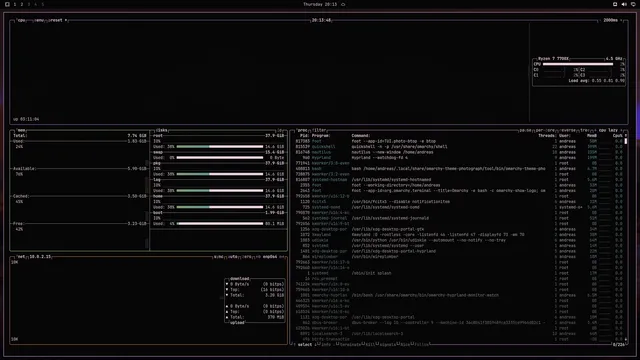This screenshot has width=640, height=360.
Task: Open the launcher icon at top-left
Action: tap(7, 4)
